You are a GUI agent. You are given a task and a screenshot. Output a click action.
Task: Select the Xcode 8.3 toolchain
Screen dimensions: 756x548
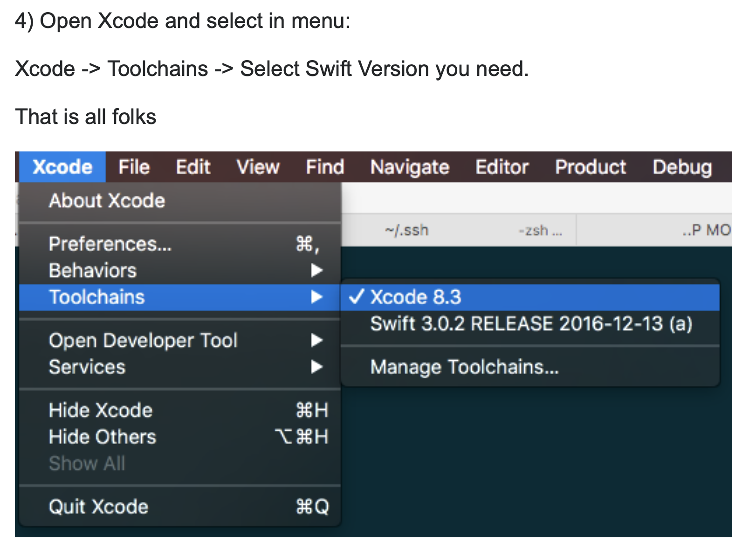pyautogui.click(x=530, y=297)
